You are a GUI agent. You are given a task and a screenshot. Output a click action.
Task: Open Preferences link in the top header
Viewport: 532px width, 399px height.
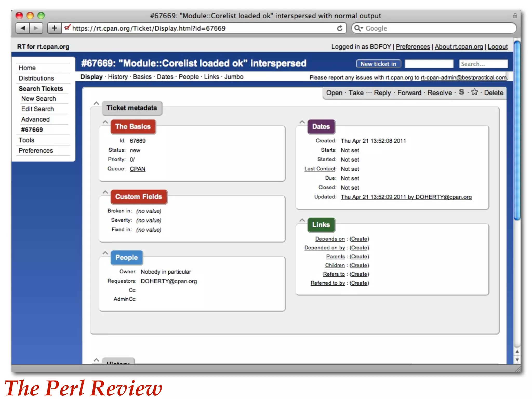click(413, 47)
